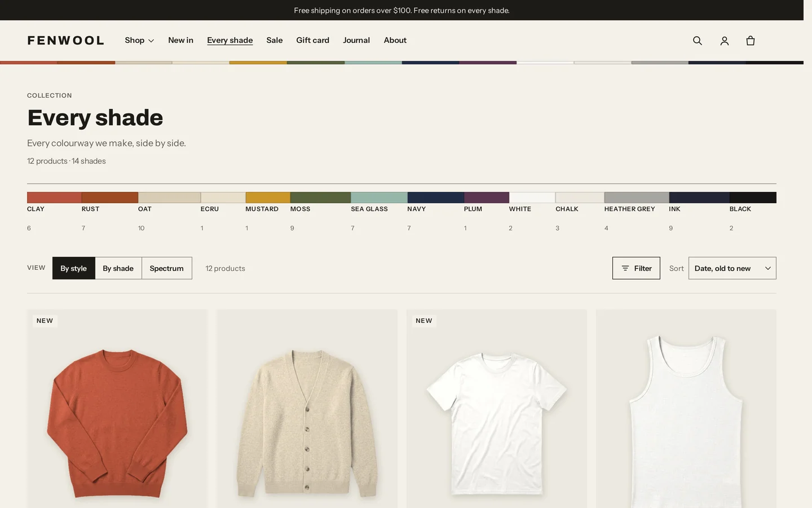Select the Navy colour swatch
Viewport: 812px width, 508px height.
coord(436,198)
